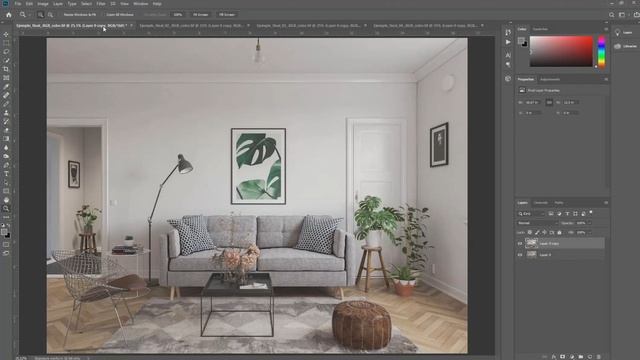
Task: Switch to the Channels tab
Action: (x=540, y=203)
